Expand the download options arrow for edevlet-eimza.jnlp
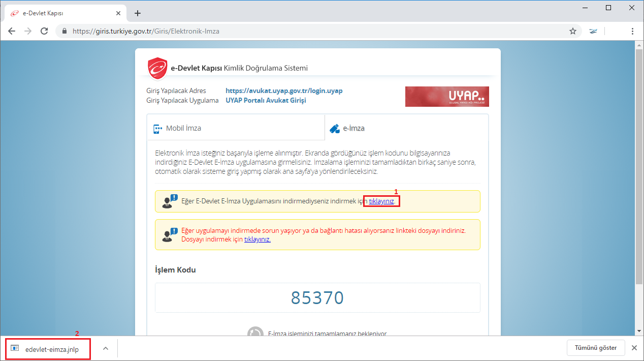This screenshot has width=644, height=361. pyautogui.click(x=106, y=348)
